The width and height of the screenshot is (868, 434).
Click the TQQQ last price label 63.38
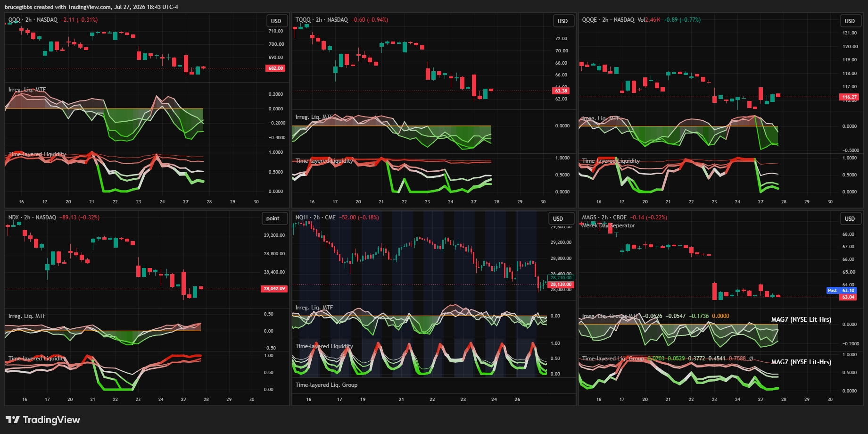coord(561,91)
